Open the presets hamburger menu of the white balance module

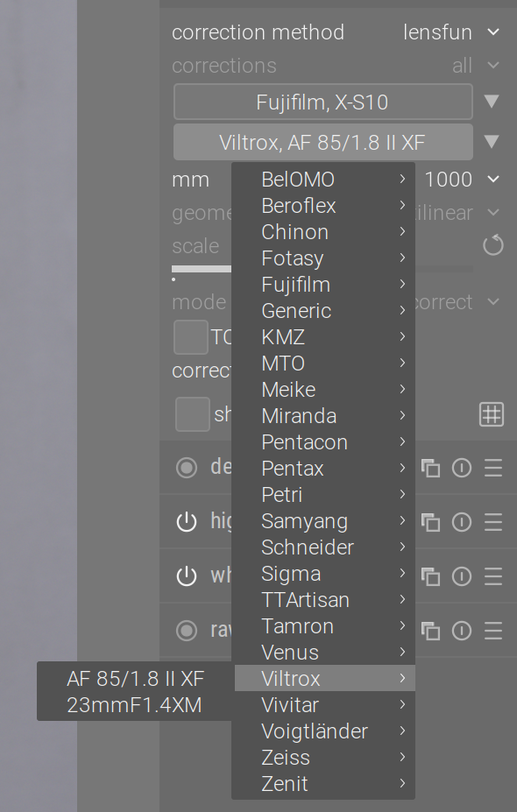(492, 576)
